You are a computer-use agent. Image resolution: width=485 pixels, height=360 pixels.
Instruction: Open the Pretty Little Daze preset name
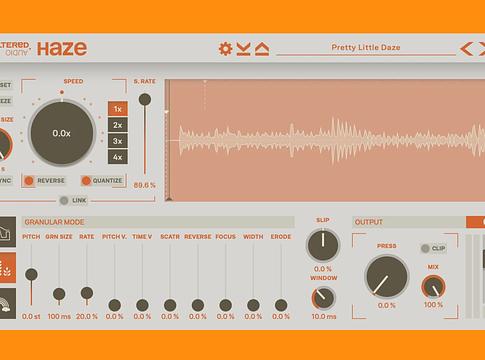(x=366, y=47)
